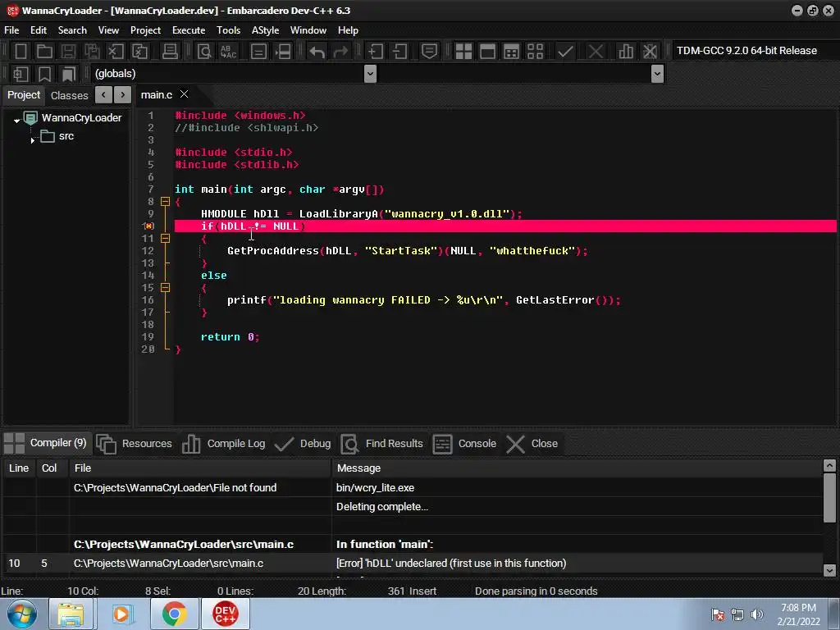Switch to the Classes tab
Screen dimensions: 840x630
click(69, 95)
